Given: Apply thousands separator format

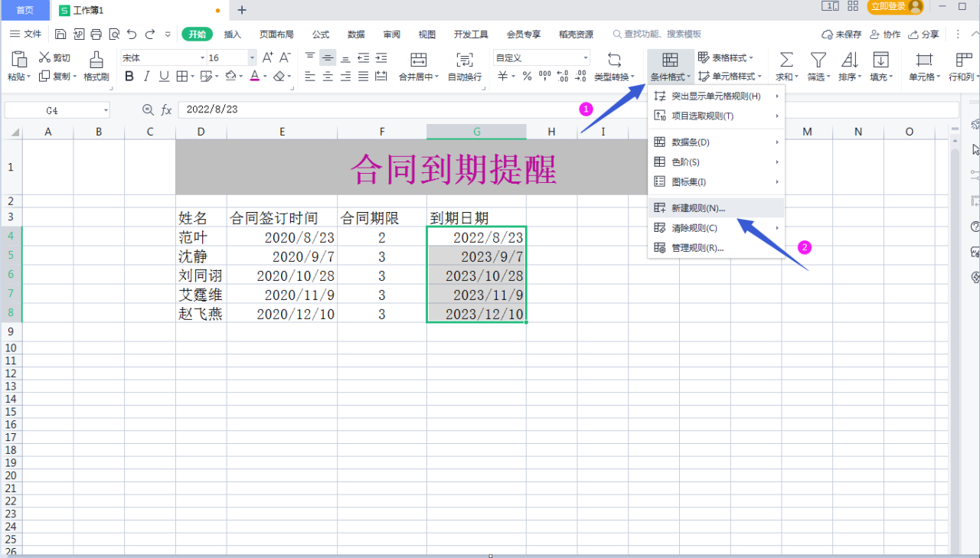Looking at the screenshot, I should [545, 77].
